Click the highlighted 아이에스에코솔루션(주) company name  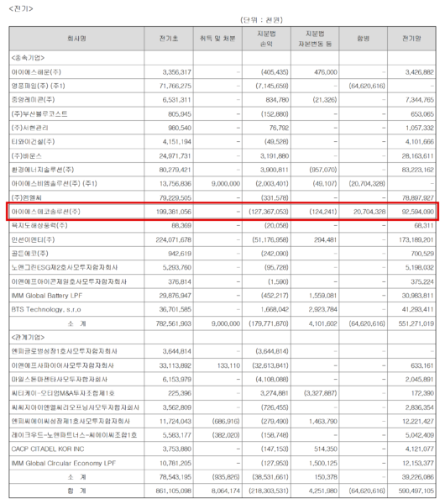click(46, 212)
